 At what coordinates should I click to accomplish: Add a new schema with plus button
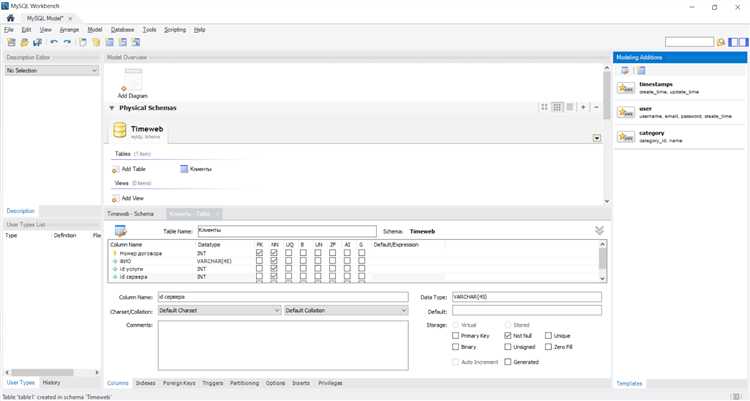tap(583, 107)
